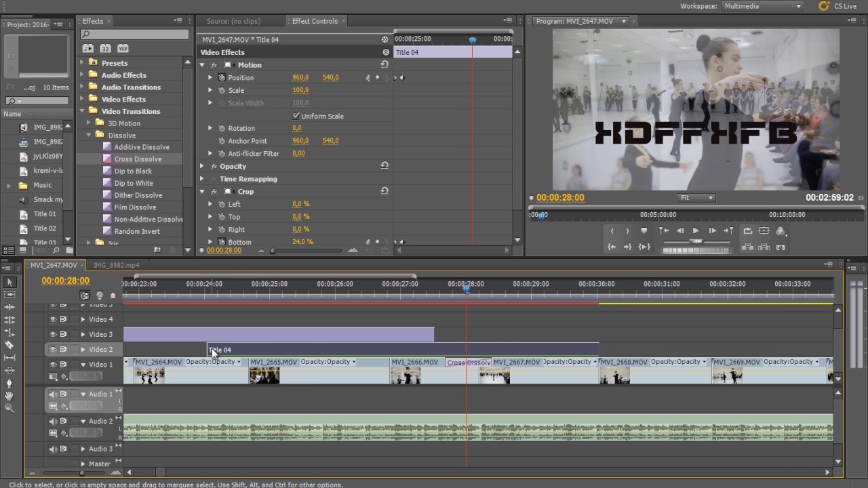The height and width of the screenshot is (488, 868).
Task: Step back one frame in Program monitor
Action: tap(680, 231)
